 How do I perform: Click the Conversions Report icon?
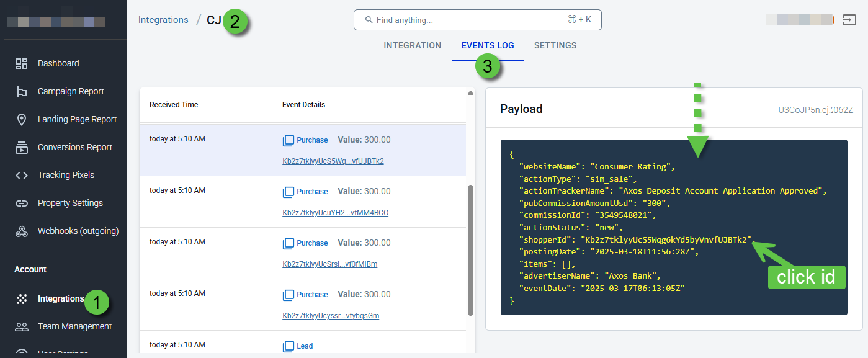click(22, 147)
